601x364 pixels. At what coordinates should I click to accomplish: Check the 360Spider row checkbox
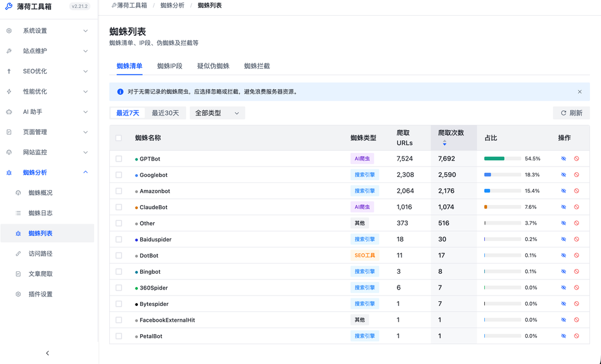[x=119, y=287]
